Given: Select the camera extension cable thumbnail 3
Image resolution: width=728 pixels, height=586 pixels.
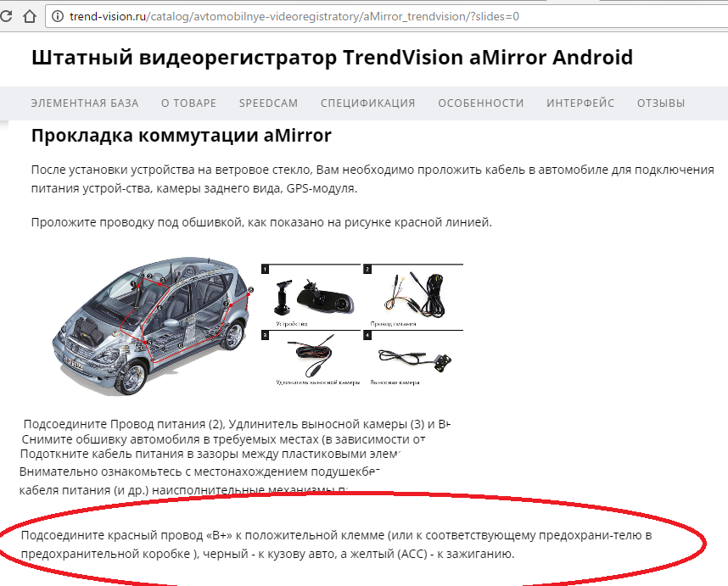Looking at the screenshot, I should pyautogui.click(x=311, y=358).
